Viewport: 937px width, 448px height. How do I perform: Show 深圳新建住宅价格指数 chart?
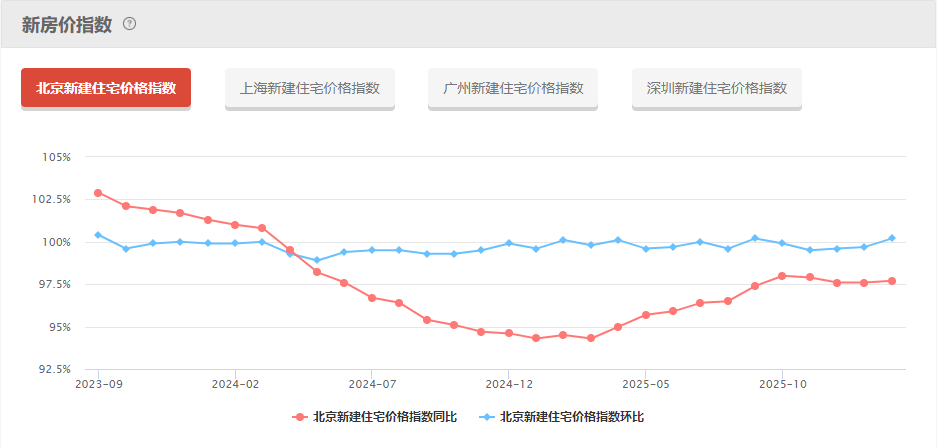pyautogui.click(x=716, y=88)
